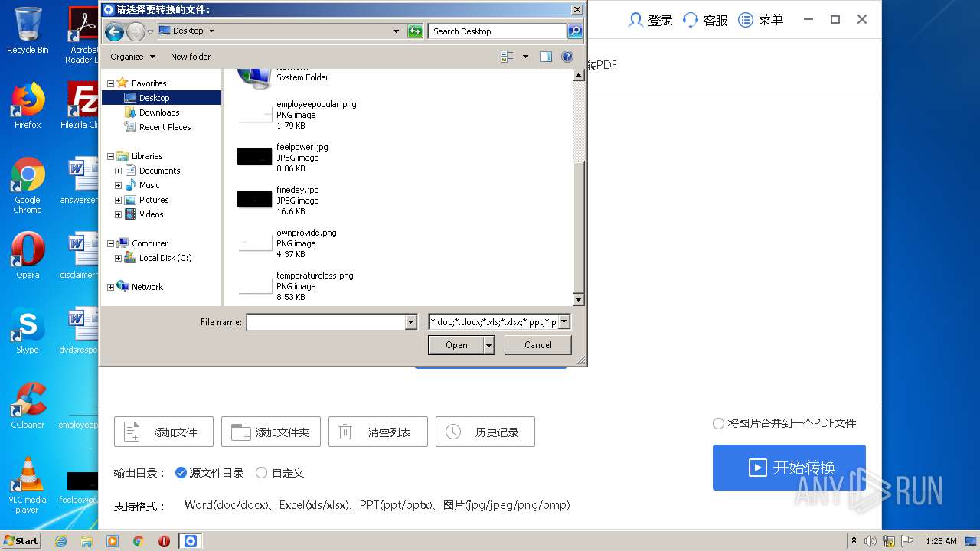Screen dimensions: 980x551
Task: Collapse the Libraries tree group
Action: point(110,156)
